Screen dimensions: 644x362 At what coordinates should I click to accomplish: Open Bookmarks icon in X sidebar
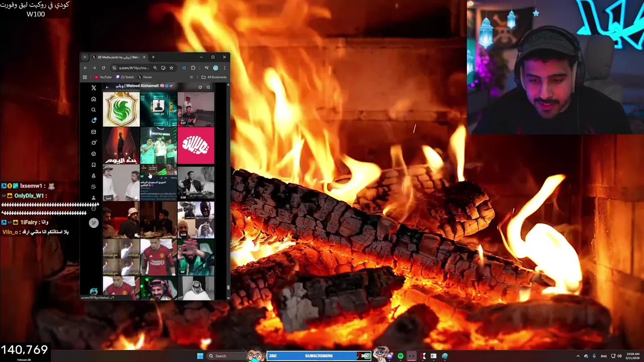click(x=94, y=165)
